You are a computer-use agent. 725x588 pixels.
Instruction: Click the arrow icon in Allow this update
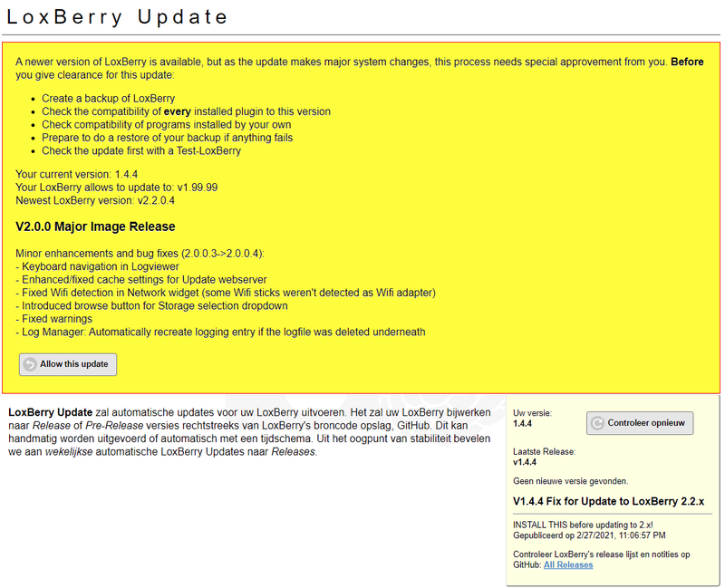pos(30,364)
